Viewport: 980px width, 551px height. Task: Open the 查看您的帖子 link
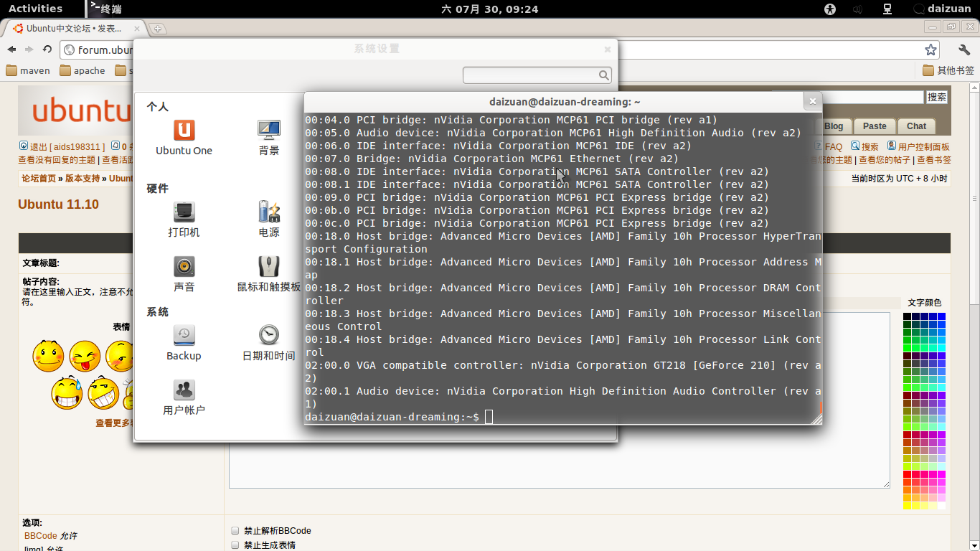[885, 160]
